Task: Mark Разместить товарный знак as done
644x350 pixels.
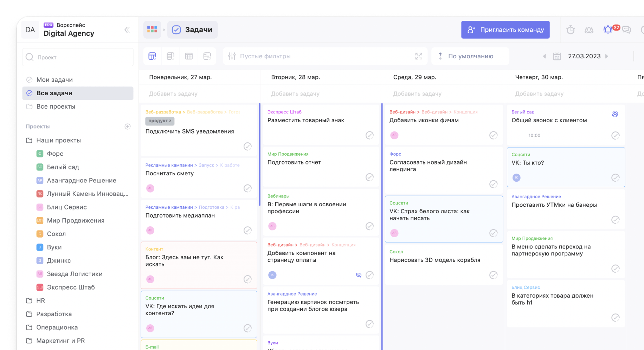Action: pyautogui.click(x=369, y=135)
